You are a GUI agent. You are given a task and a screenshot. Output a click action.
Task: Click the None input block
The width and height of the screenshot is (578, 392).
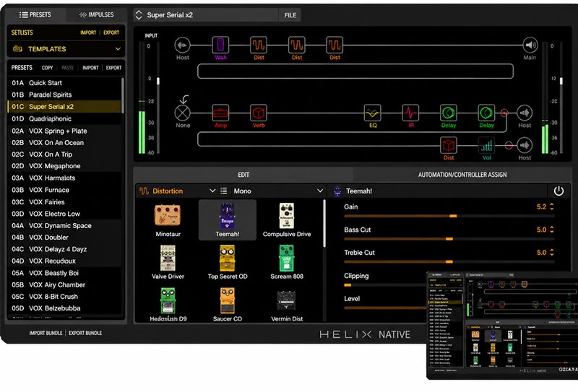tap(183, 113)
